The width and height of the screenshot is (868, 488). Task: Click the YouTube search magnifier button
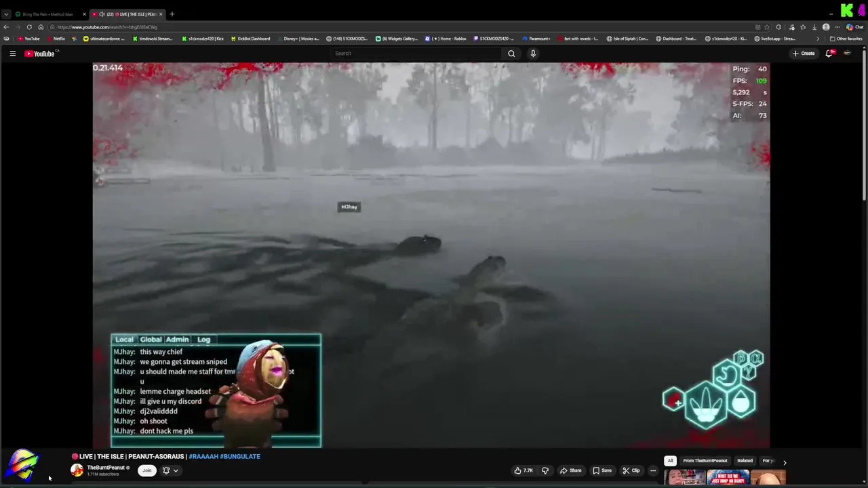pos(511,54)
